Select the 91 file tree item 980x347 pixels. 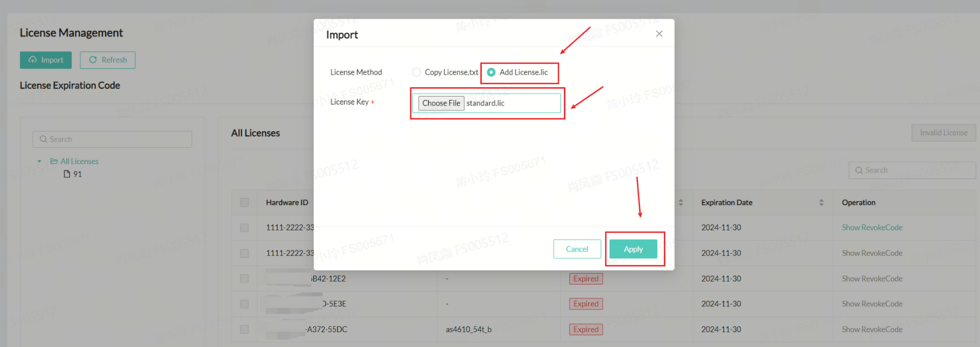coord(77,174)
